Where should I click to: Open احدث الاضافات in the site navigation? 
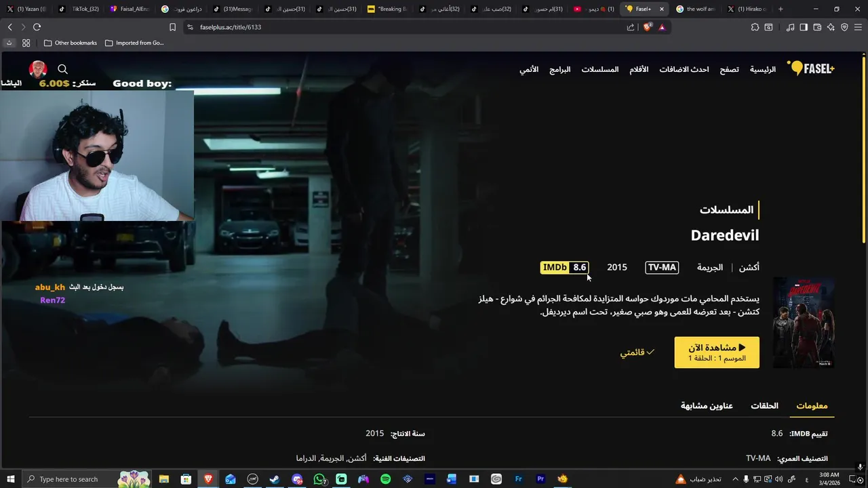[x=684, y=69]
